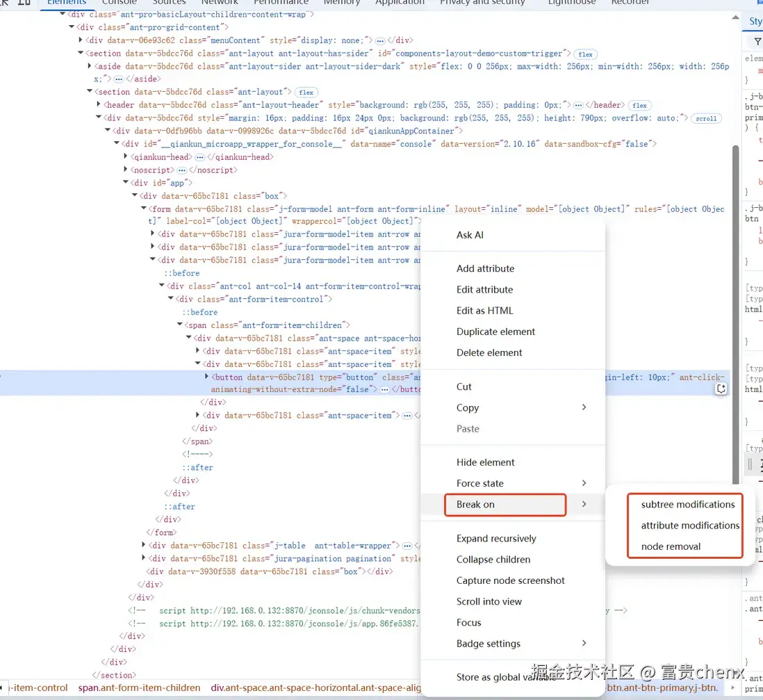Click the flex badge on ant-layout-header row

pyautogui.click(x=639, y=106)
